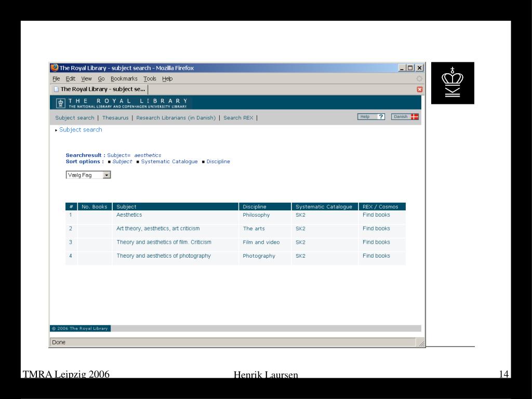The width and height of the screenshot is (532, 399).
Task: Click SK2 in the photography row
Action: point(300,256)
